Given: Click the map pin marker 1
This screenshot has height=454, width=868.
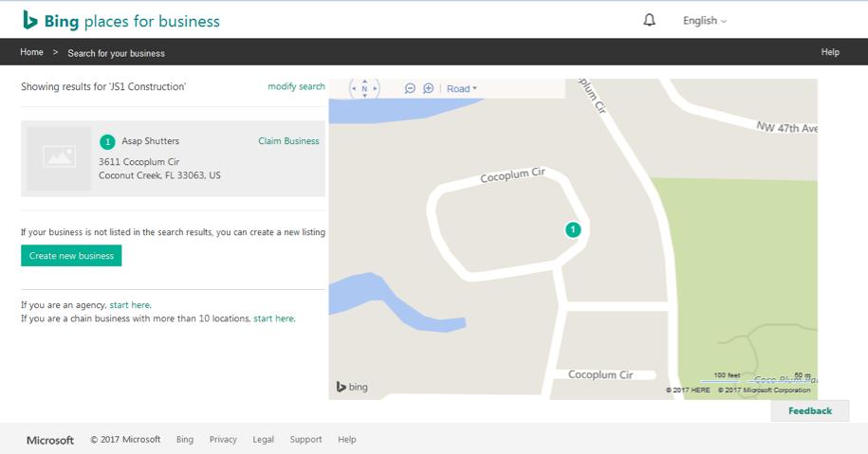Looking at the screenshot, I should (x=573, y=229).
